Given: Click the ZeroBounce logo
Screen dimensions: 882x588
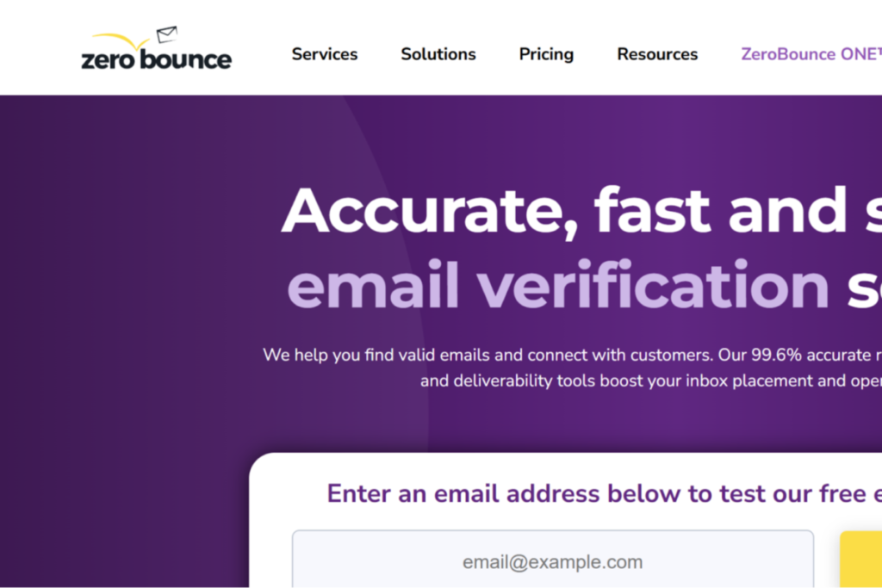Looking at the screenshot, I should pos(156,53).
